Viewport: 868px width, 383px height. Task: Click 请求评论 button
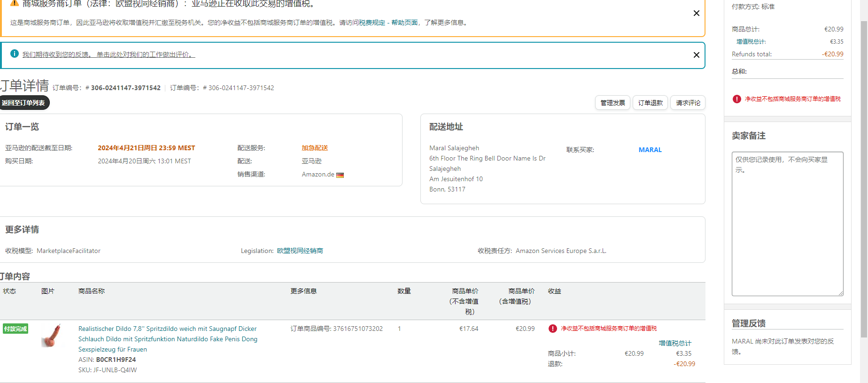pyautogui.click(x=688, y=103)
